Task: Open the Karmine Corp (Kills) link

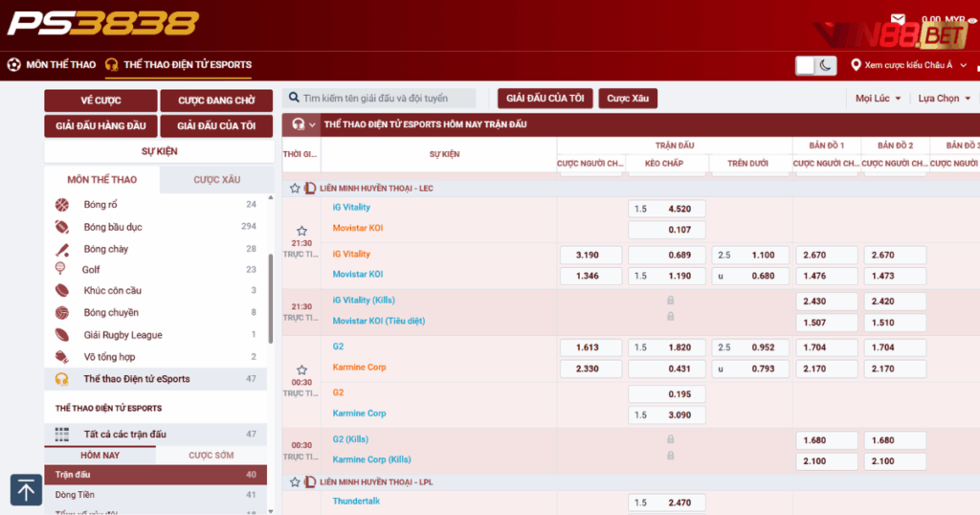Action: (371, 459)
